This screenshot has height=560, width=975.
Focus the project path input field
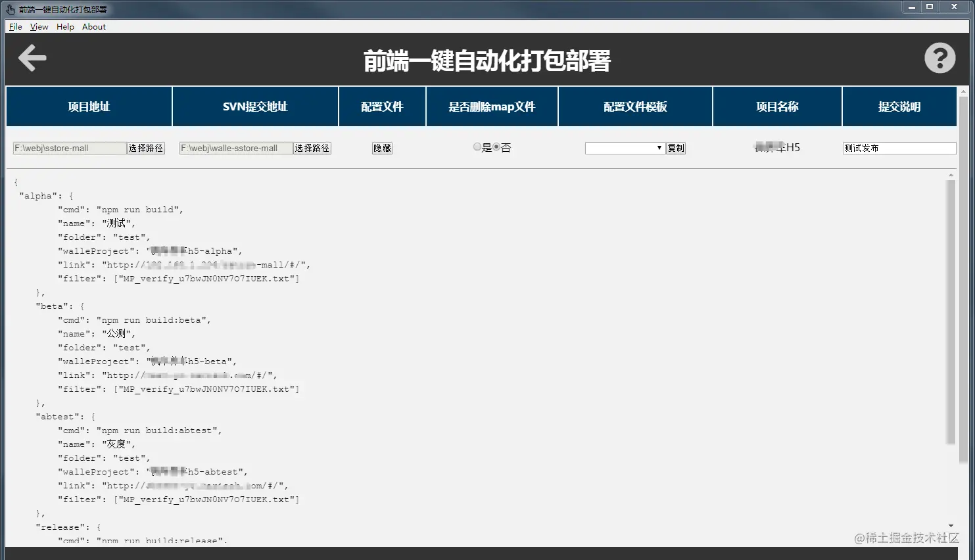point(70,149)
